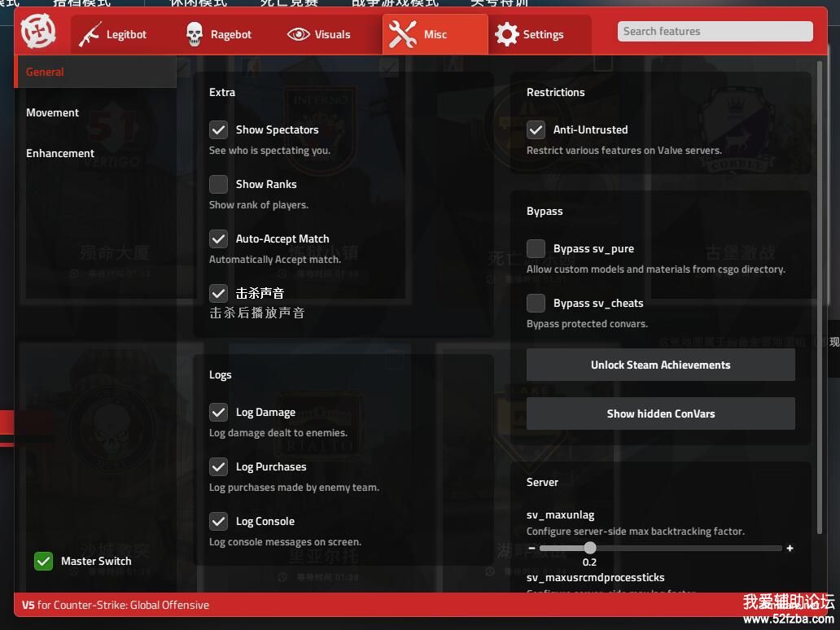Screen dimensions: 840x630
Task: Switch to the Visuals eye tab
Action: [319, 34]
